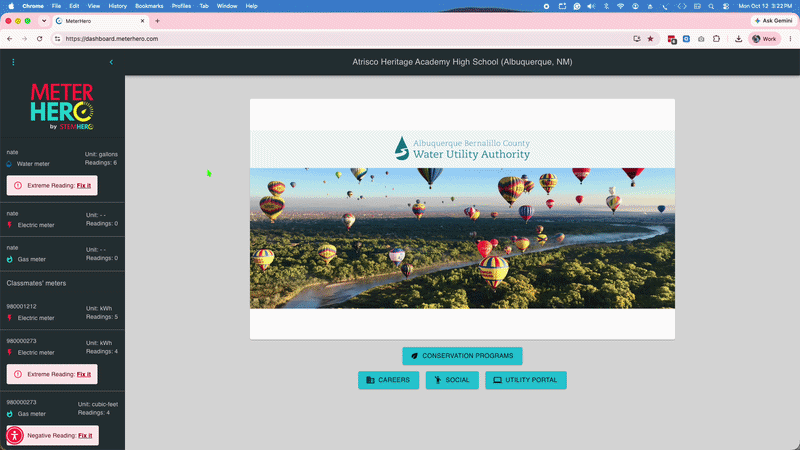The image size is (800, 450).
Task: Click the browser back arrow
Action: pyautogui.click(x=10, y=39)
